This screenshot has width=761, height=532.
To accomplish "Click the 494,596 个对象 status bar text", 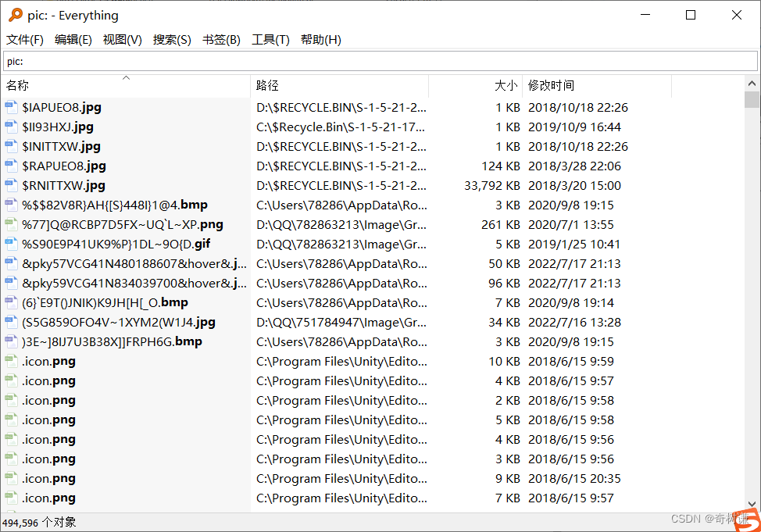I will [39, 523].
